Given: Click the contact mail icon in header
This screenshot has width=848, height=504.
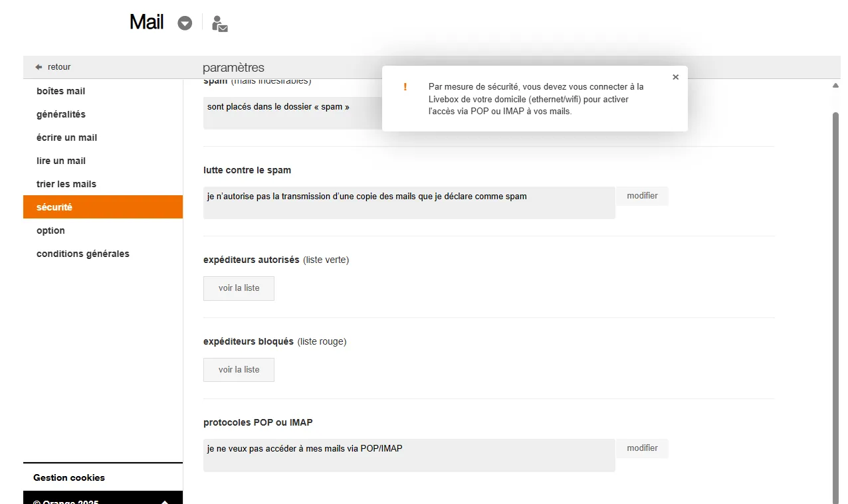Looking at the screenshot, I should point(219,24).
